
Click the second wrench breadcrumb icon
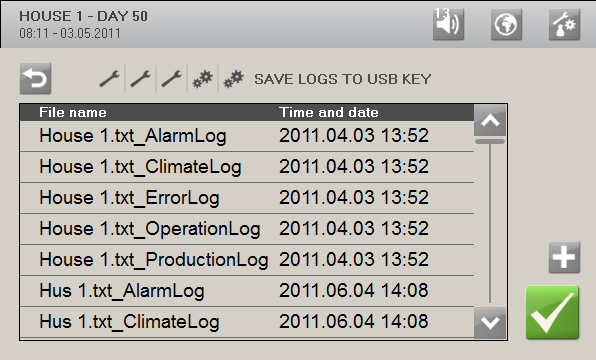point(140,79)
